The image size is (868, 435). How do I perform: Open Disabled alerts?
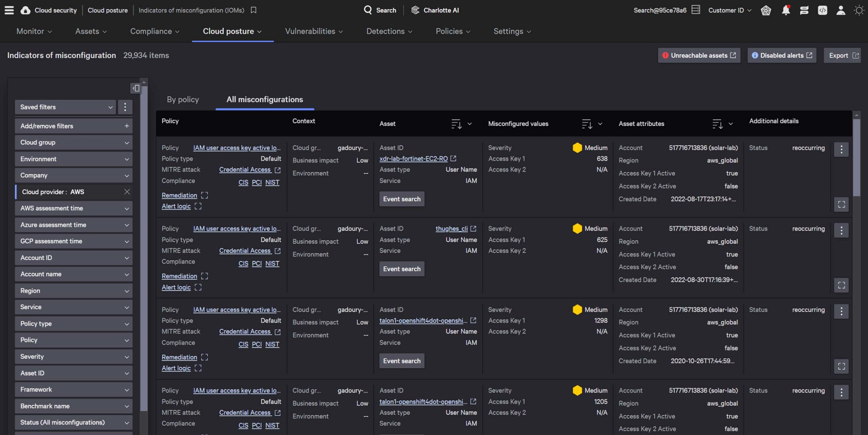pyautogui.click(x=782, y=55)
